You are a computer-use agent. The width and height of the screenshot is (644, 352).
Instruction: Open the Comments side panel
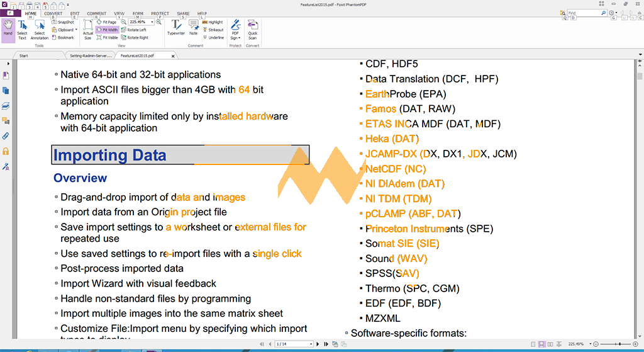click(6, 121)
